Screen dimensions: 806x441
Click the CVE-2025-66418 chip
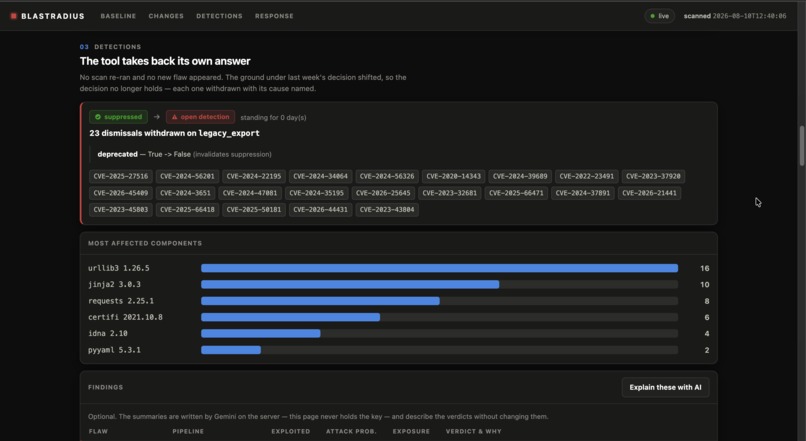tap(187, 210)
